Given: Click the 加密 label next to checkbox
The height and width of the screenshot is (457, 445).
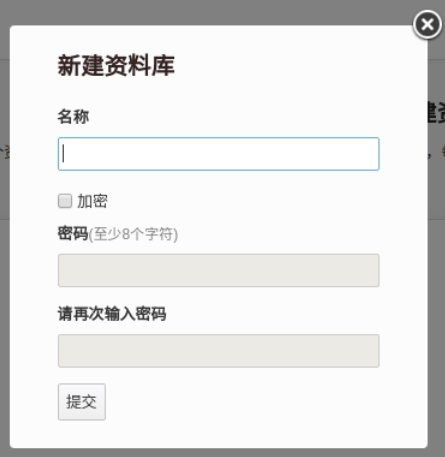Looking at the screenshot, I should point(92,201).
